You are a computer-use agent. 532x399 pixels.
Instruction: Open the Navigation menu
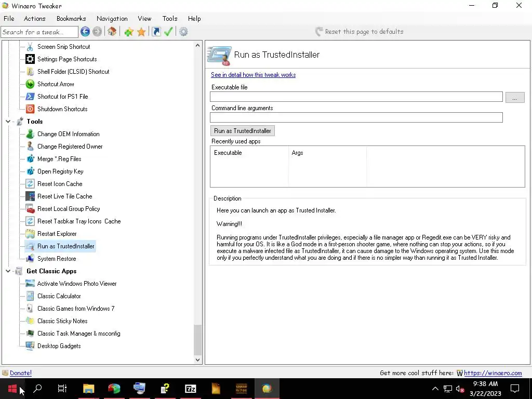click(112, 18)
